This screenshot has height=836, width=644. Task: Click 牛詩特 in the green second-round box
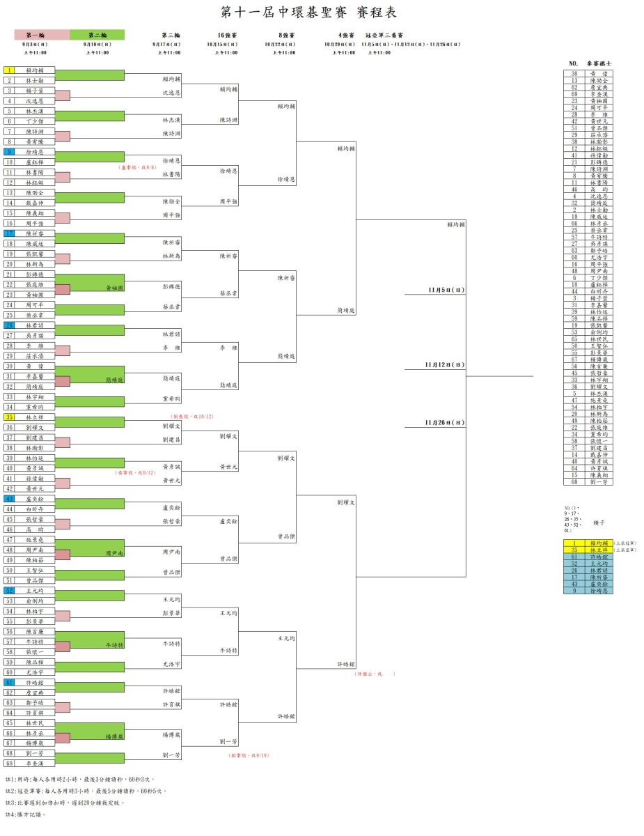pyautogui.click(x=113, y=644)
